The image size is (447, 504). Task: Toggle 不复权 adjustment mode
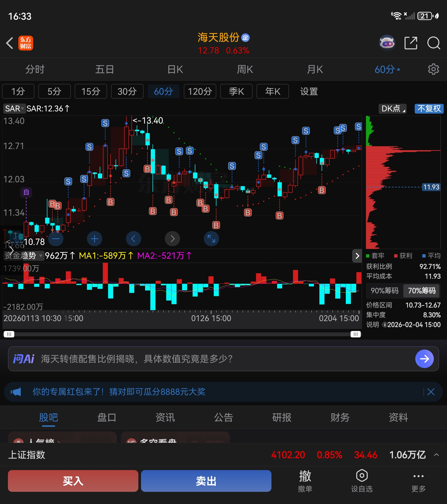click(x=429, y=109)
